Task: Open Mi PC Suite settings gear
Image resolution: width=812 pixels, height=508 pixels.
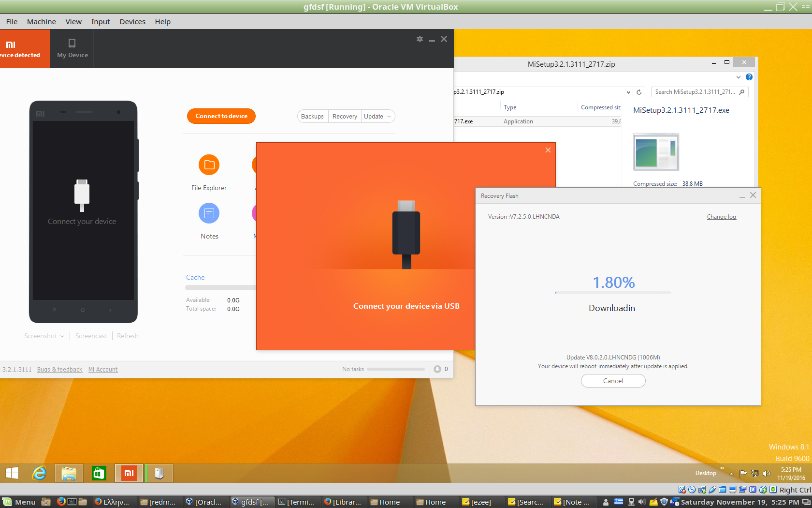Action: [x=420, y=39]
